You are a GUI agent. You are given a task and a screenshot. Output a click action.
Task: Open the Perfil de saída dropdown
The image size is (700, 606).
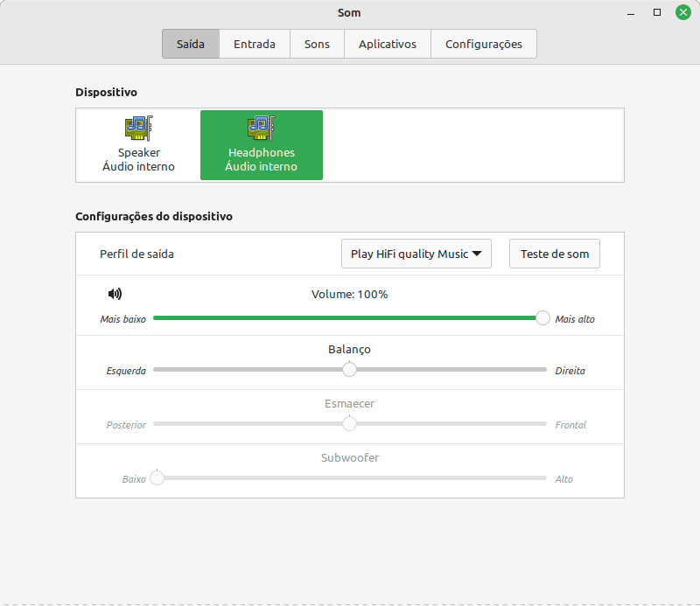tap(416, 254)
